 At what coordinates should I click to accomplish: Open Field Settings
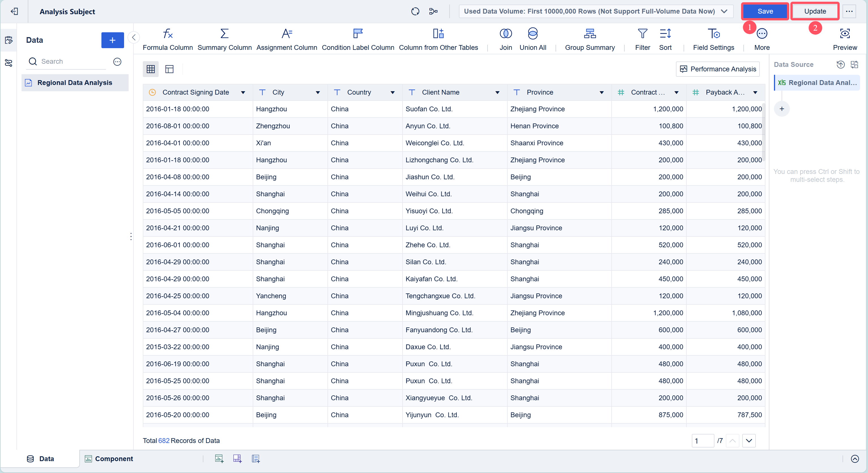713,39
